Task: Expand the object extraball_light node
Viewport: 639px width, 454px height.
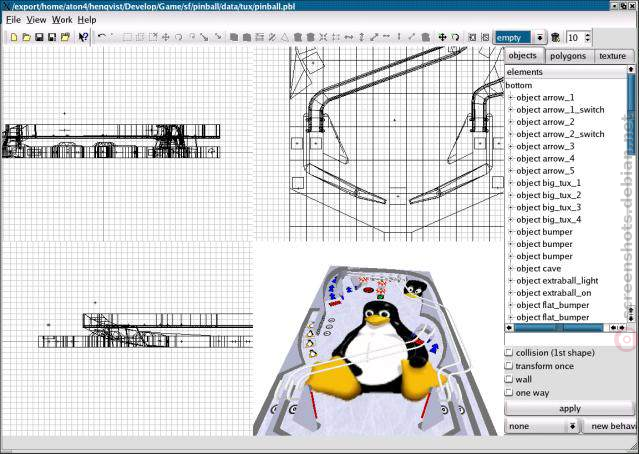Action: [x=510, y=281]
